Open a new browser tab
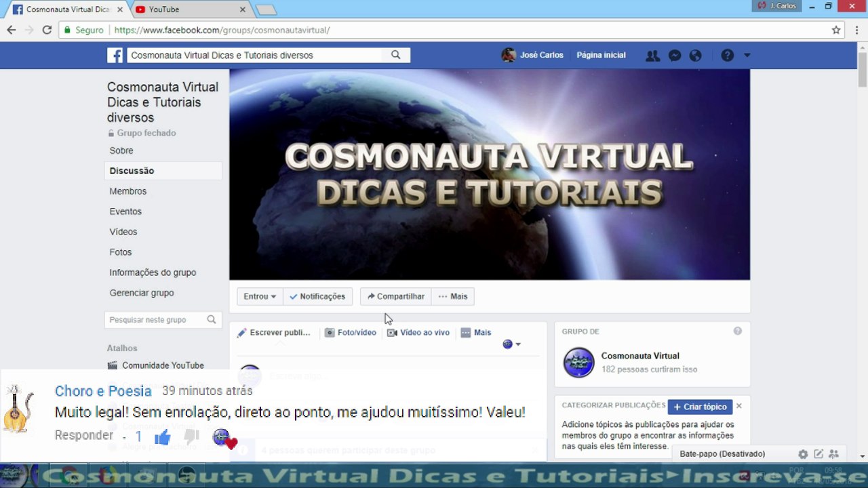The width and height of the screenshot is (868, 488). [x=266, y=9]
